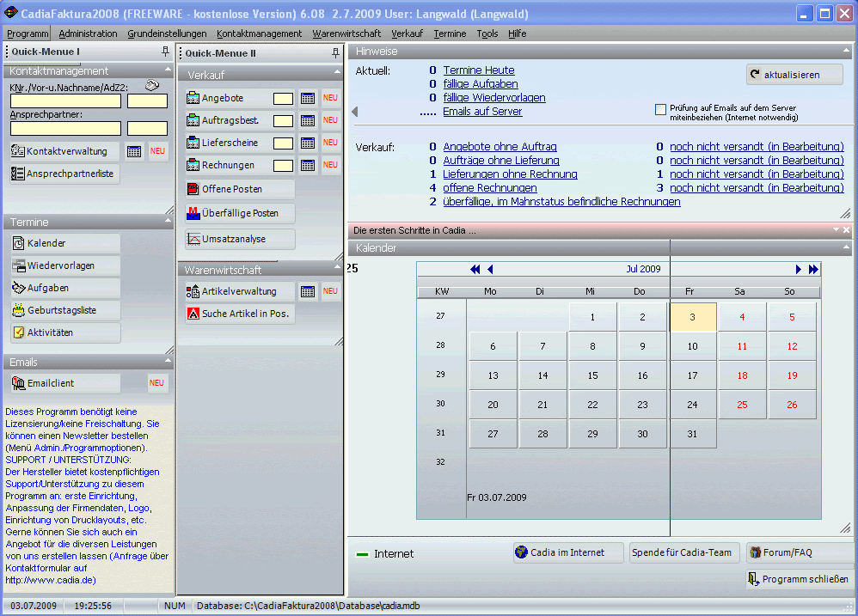This screenshot has width=858, height=616.
Task: Create new Rechnung with NEU
Action: tap(330, 166)
